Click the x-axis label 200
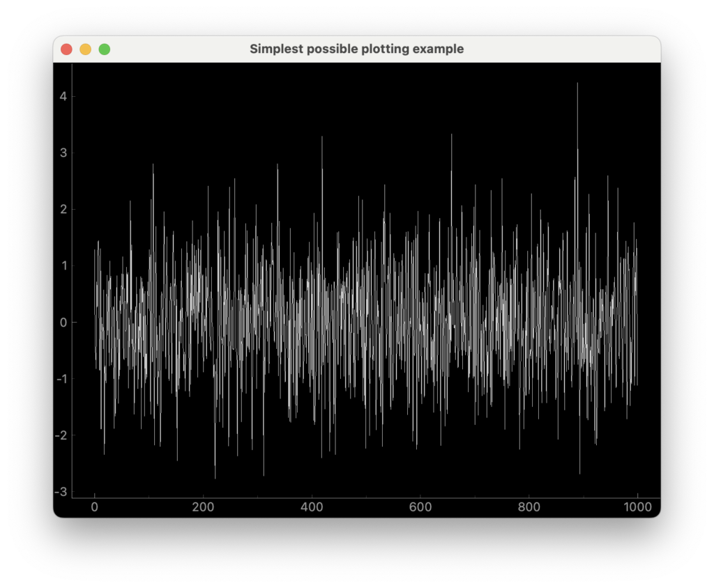Screen dimensions: 714x588 pyautogui.click(x=203, y=507)
